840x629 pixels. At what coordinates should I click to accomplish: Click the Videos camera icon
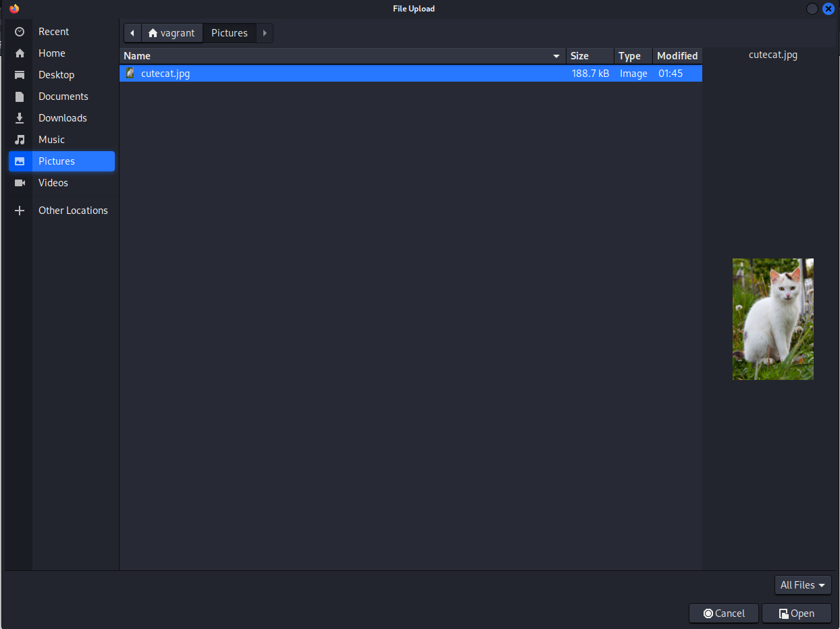click(x=20, y=183)
